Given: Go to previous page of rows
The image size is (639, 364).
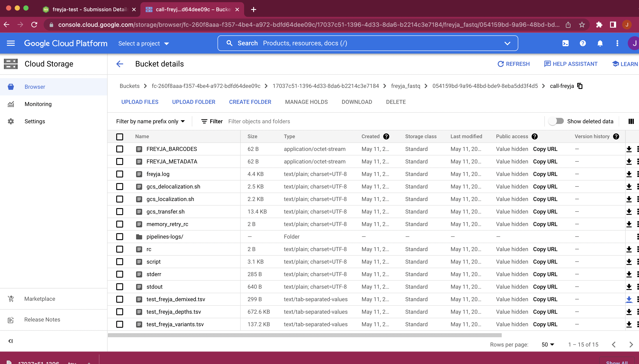Looking at the screenshot, I should [x=614, y=345].
